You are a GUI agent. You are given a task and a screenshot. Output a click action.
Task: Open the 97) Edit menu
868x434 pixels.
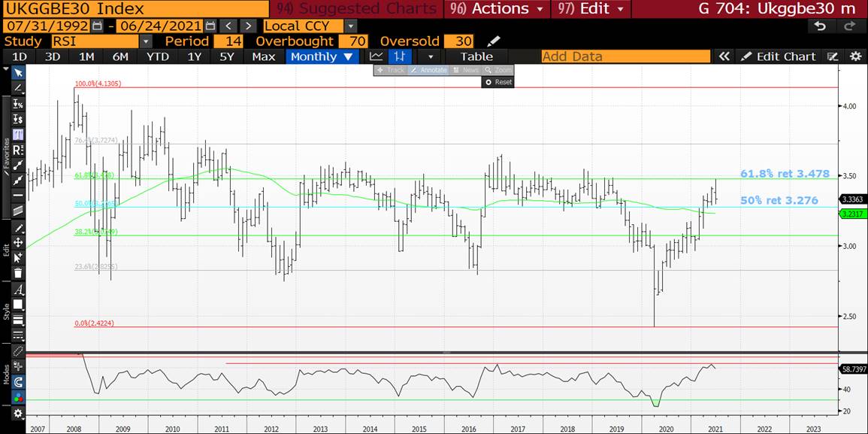tap(591, 9)
